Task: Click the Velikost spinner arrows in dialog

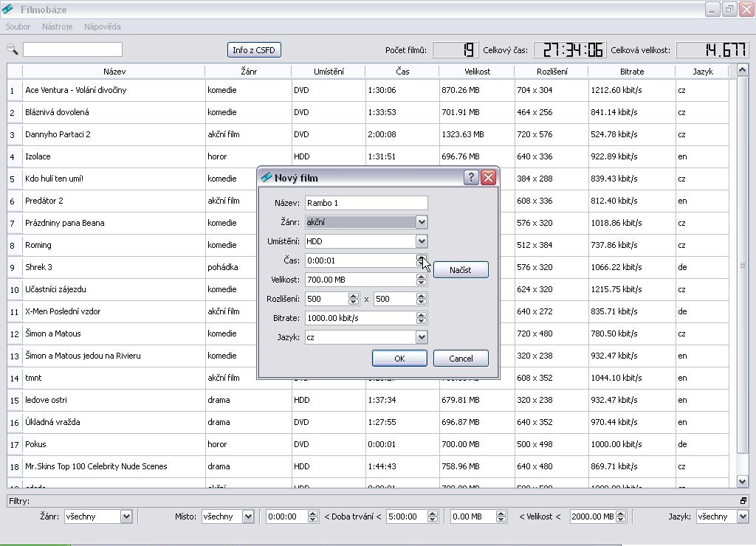Action: pyautogui.click(x=422, y=280)
